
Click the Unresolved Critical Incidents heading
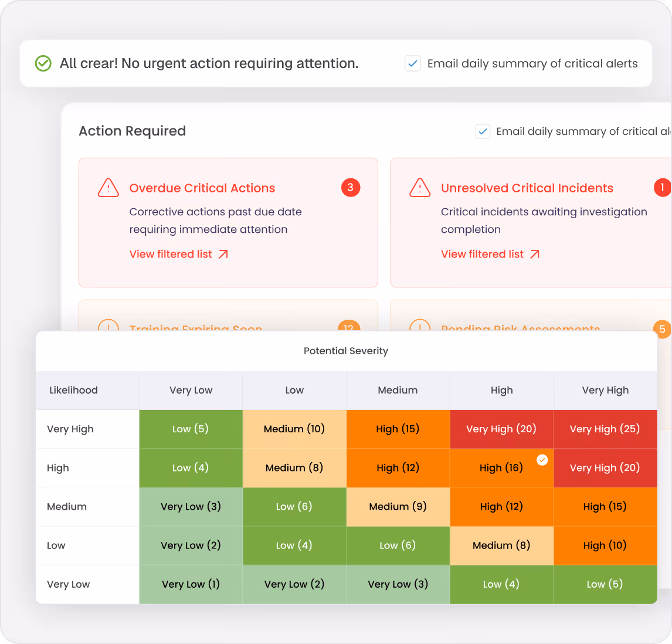pos(527,188)
